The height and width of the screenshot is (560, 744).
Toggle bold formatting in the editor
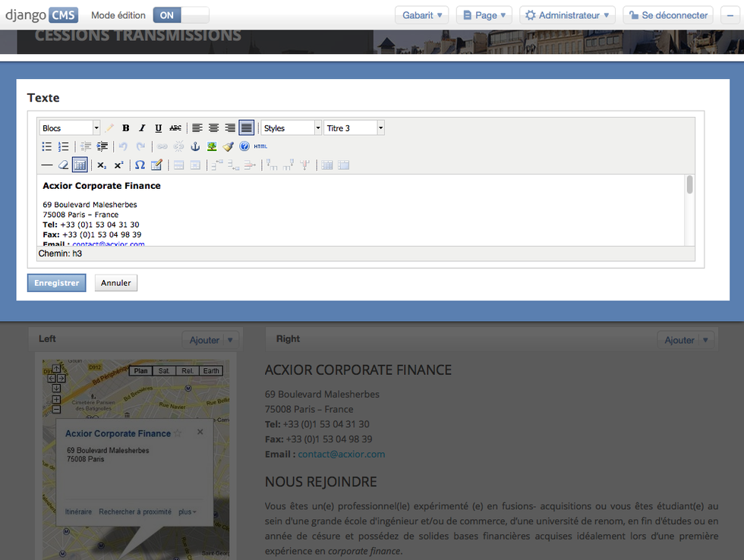point(126,128)
